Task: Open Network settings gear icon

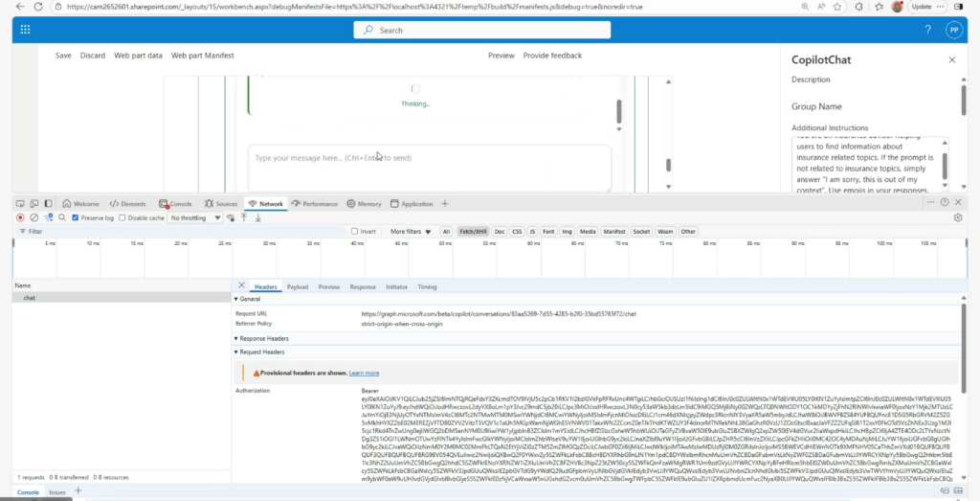Action: (958, 217)
